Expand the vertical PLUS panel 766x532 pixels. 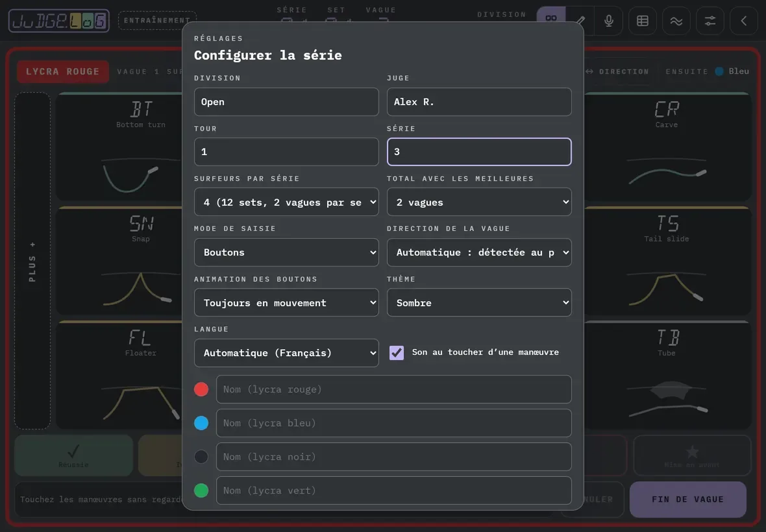click(32, 261)
